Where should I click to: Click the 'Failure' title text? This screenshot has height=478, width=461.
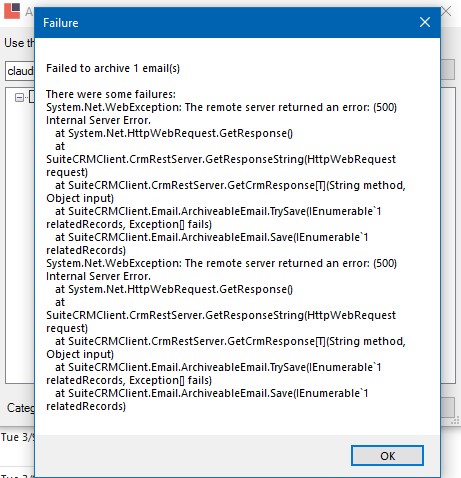click(x=61, y=23)
